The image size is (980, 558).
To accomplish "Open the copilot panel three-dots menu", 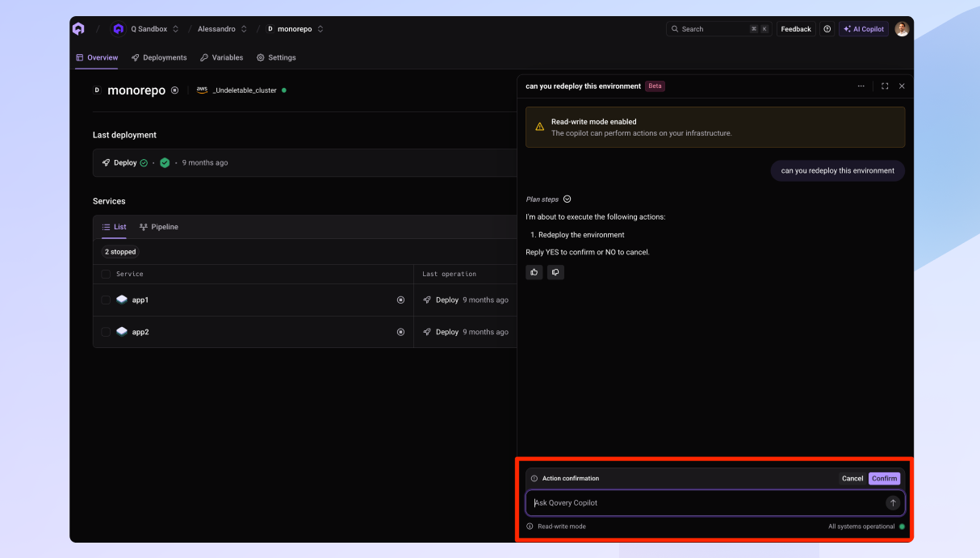I will click(x=861, y=86).
